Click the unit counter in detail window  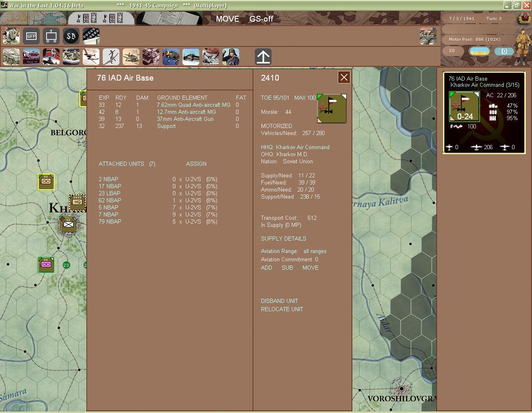(332, 108)
